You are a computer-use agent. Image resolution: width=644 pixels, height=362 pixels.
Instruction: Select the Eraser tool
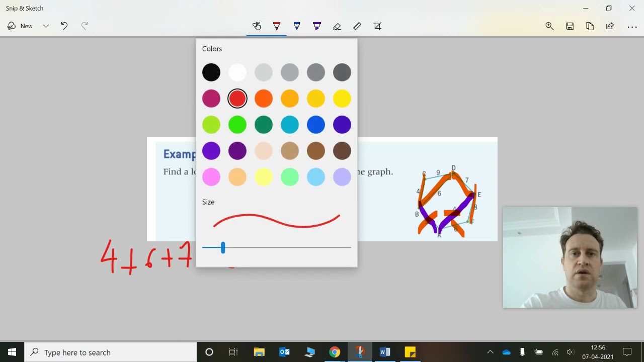pyautogui.click(x=337, y=26)
